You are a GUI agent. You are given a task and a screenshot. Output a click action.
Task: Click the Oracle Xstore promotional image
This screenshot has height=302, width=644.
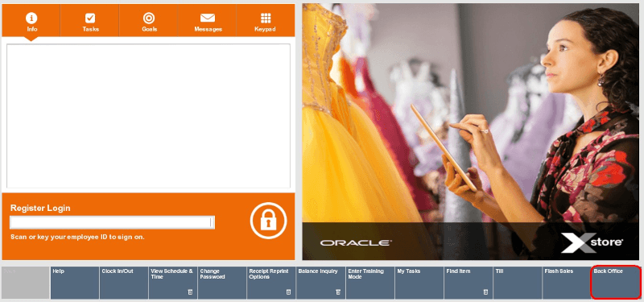(x=471, y=132)
